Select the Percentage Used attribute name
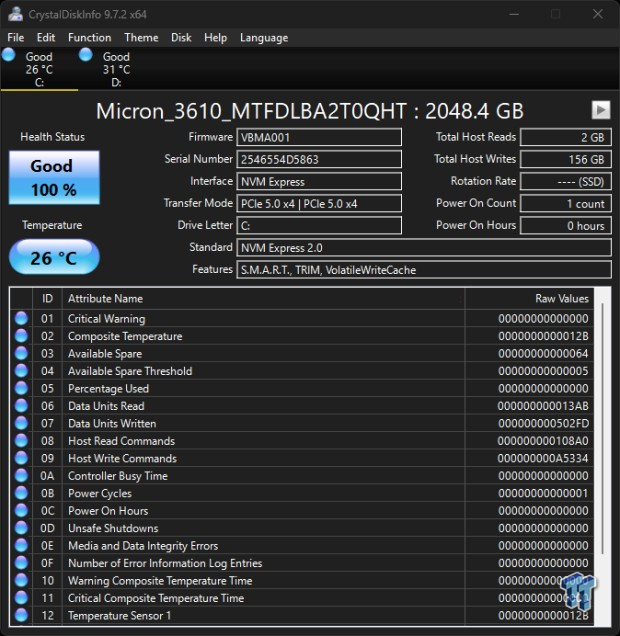 click(x=108, y=389)
